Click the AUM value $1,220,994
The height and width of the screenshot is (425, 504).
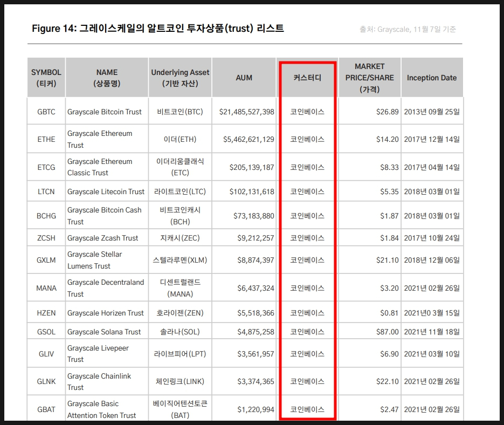point(256,409)
